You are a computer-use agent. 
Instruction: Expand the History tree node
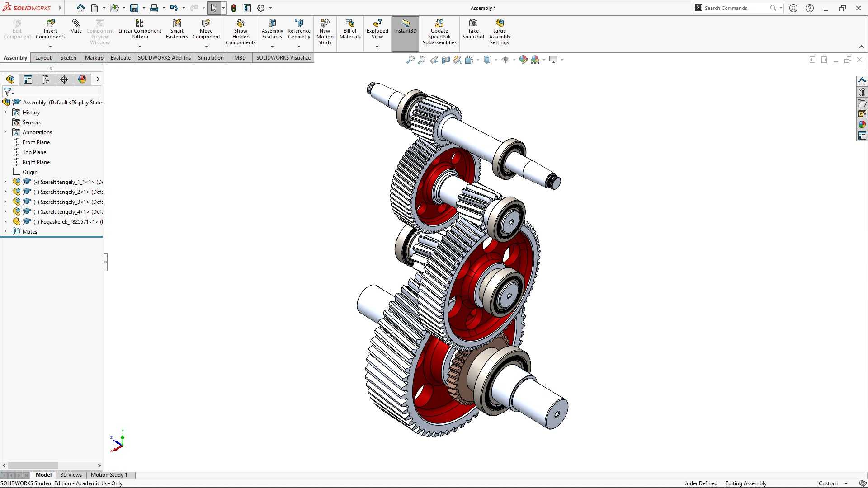5,112
